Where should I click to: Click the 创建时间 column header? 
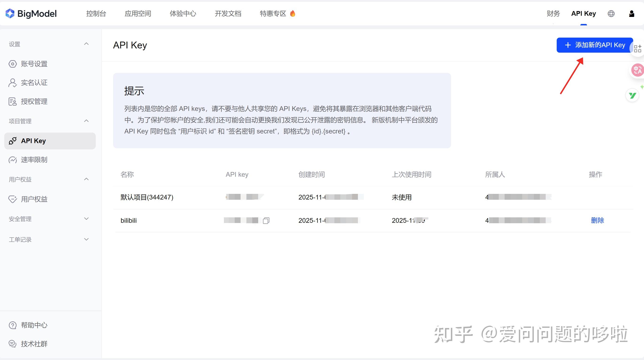pyautogui.click(x=311, y=175)
